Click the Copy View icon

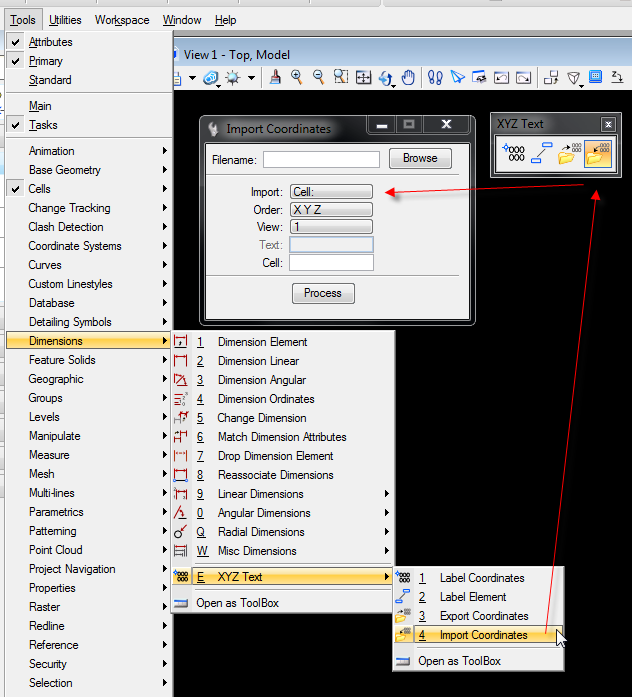[x=551, y=78]
